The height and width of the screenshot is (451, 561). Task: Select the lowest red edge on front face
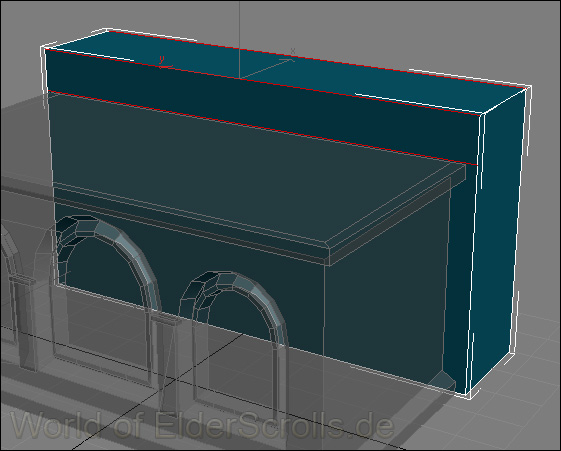[263, 128]
